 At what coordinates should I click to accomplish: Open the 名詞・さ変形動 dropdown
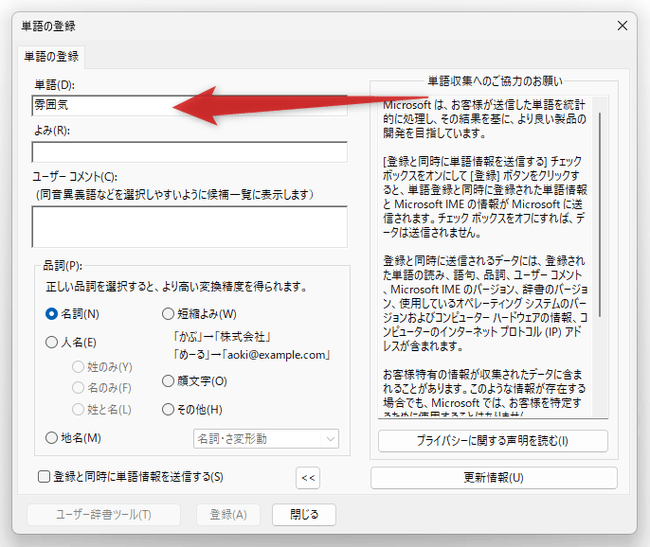tap(266, 438)
